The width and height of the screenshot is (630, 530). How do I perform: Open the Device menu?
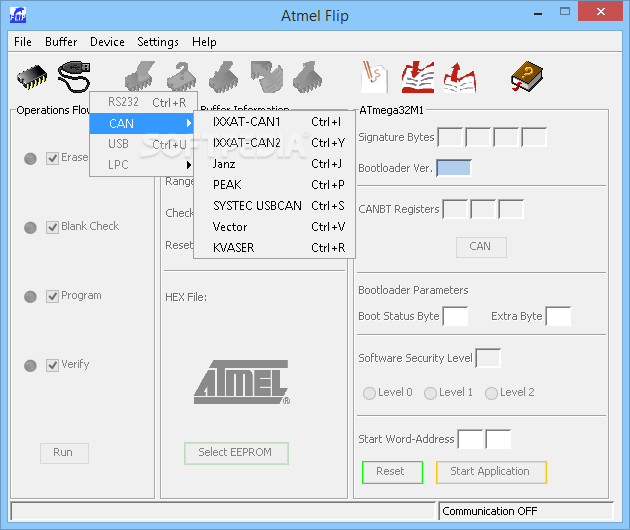point(107,42)
